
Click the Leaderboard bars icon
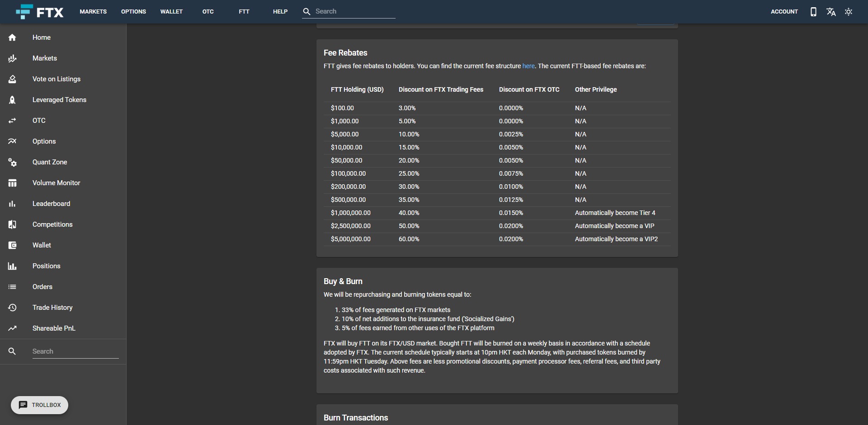[x=12, y=204]
